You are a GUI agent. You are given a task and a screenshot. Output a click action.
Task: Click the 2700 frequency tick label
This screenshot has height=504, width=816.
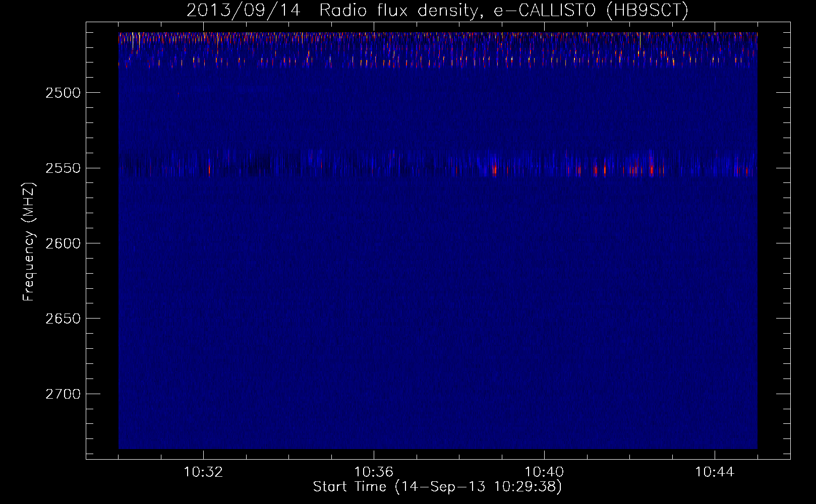pos(63,394)
